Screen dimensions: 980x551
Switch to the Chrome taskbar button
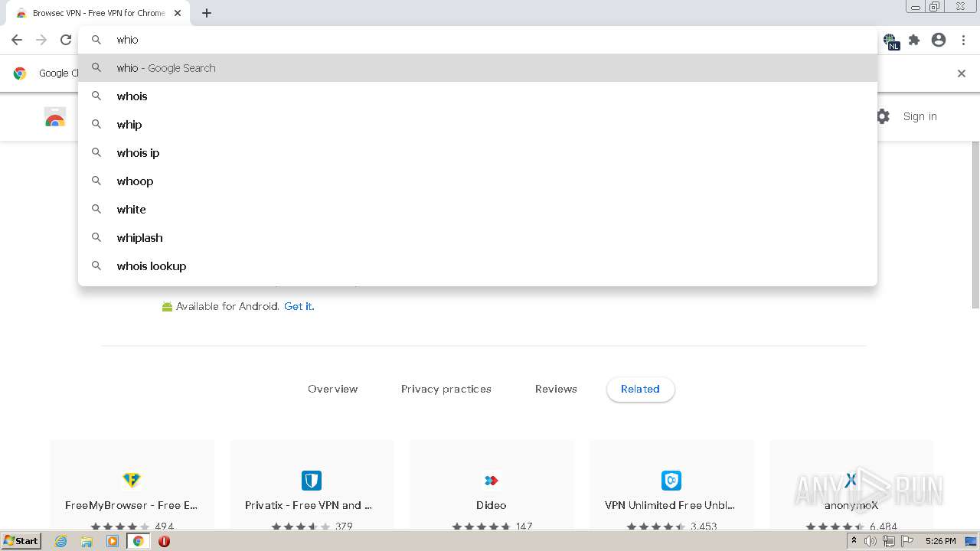click(x=139, y=541)
